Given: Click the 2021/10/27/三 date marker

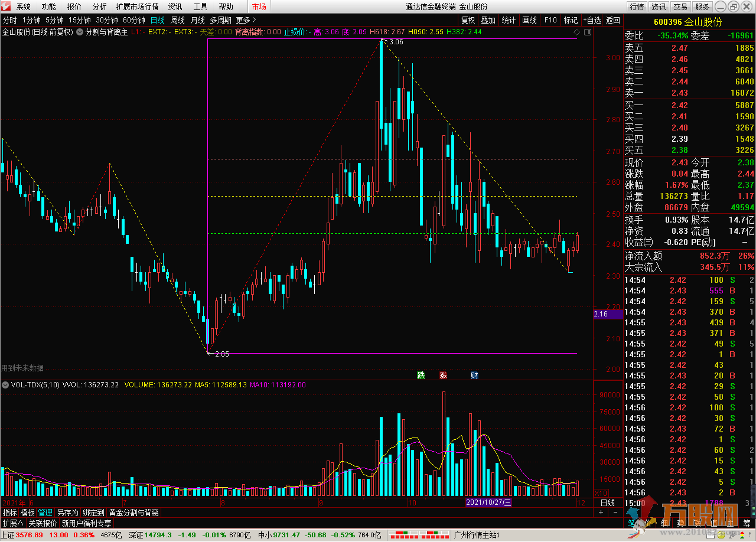Looking at the screenshot, I should (x=488, y=502).
